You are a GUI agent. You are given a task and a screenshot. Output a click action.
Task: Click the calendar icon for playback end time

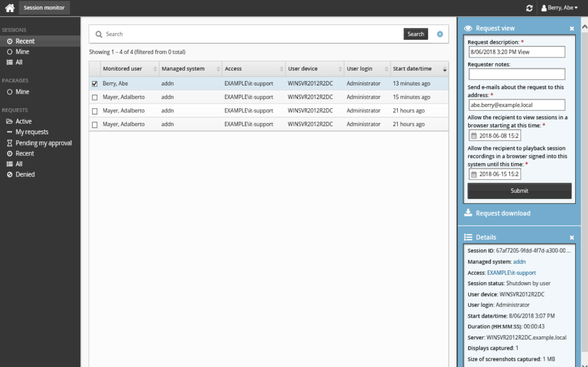tap(474, 174)
